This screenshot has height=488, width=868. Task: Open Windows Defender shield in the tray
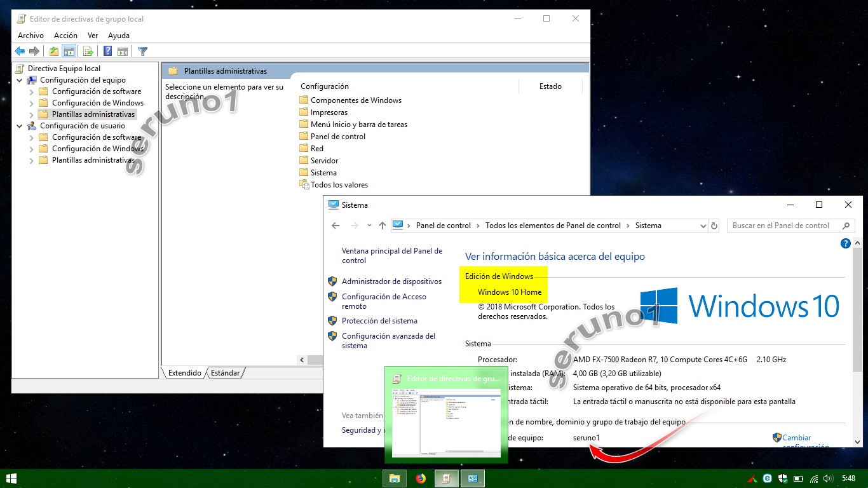coord(783,478)
